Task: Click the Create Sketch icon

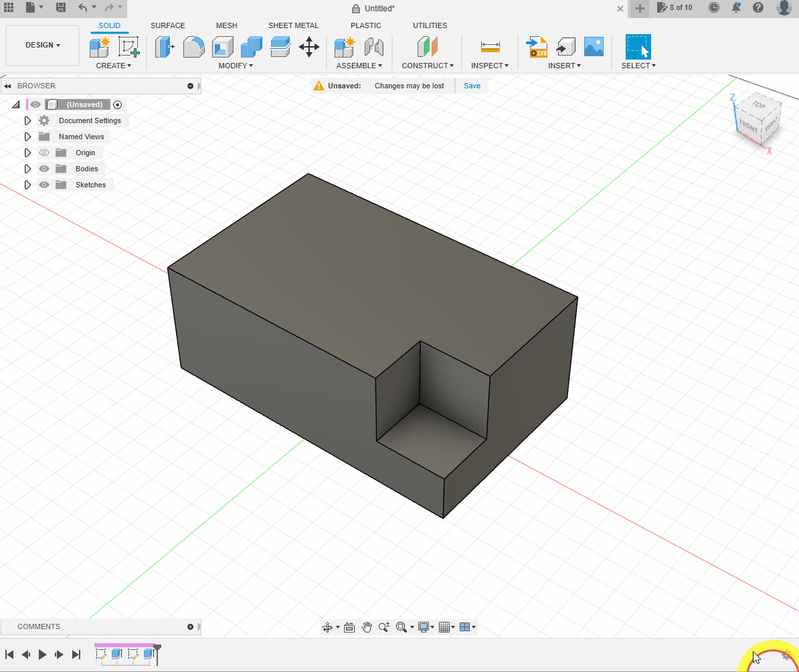Action: tap(128, 47)
